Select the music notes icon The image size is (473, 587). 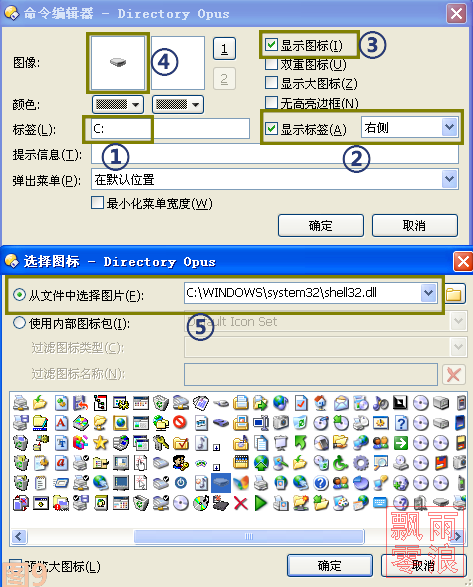[x=380, y=403]
